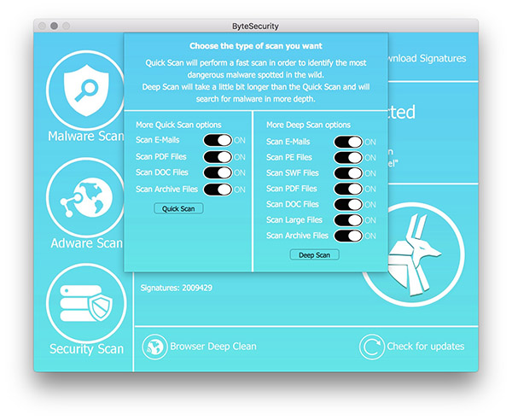Disable Scan PE Files switch
Screen dimensions: 512x420
point(348,158)
